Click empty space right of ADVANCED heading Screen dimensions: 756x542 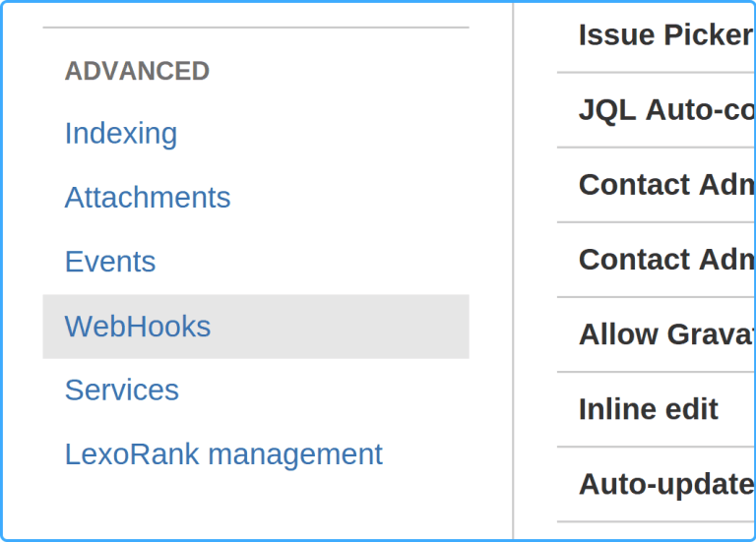tap(345, 72)
